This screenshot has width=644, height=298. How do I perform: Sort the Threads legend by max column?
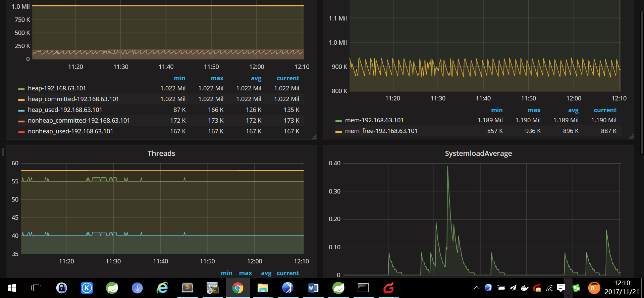[246, 273]
